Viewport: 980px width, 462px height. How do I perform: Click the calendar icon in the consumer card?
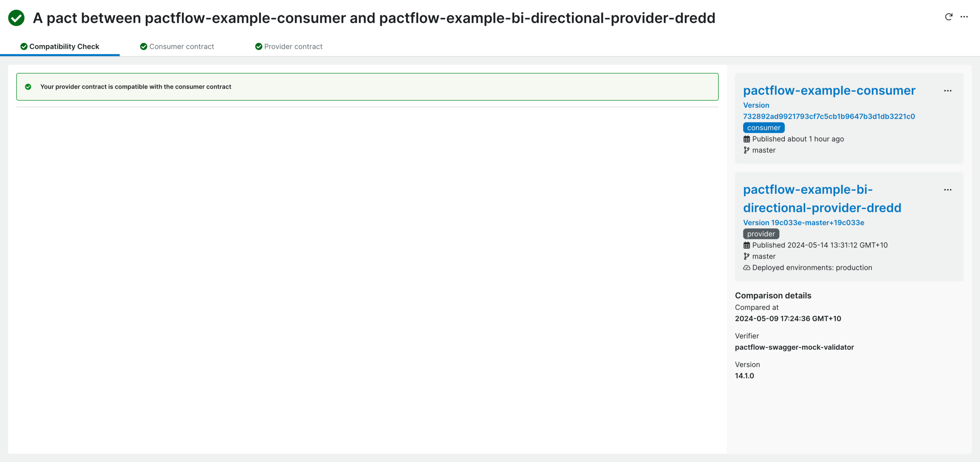pos(746,139)
